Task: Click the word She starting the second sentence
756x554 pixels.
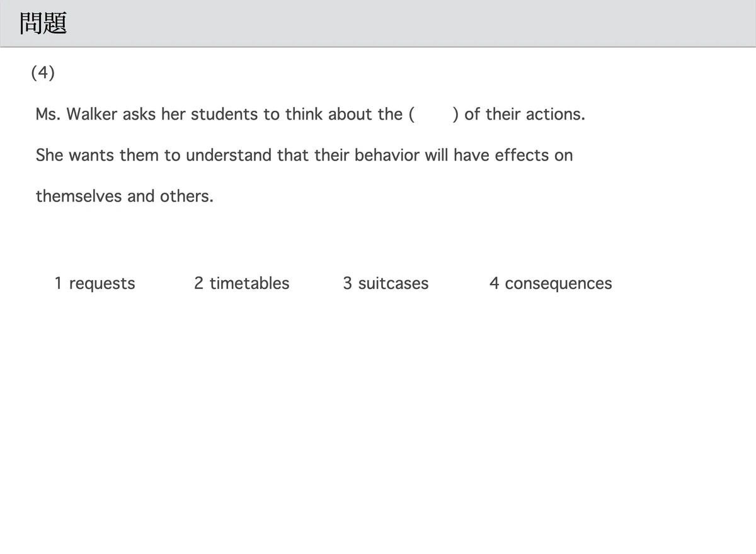Action: tap(49, 155)
